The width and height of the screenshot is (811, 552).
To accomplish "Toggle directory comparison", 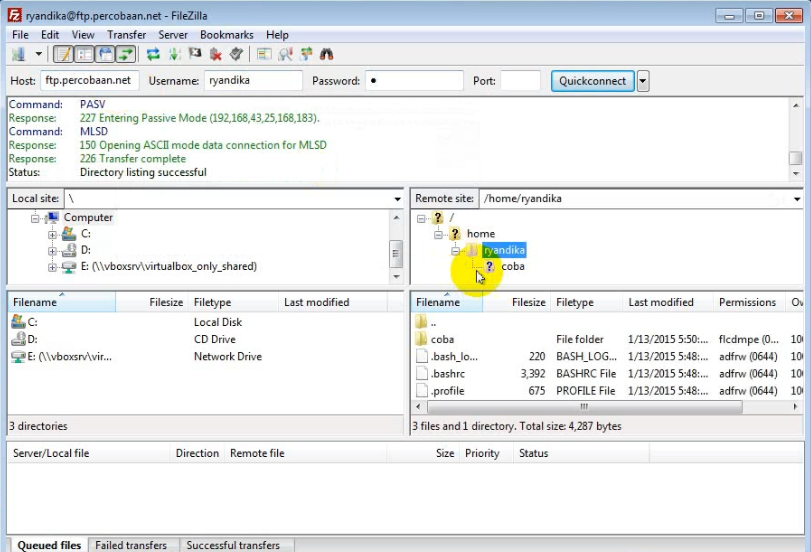I will tap(285, 54).
